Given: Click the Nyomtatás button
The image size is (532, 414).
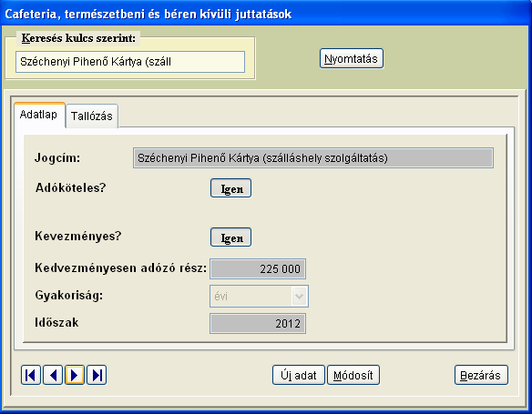Looking at the screenshot, I should pos(351,58).
